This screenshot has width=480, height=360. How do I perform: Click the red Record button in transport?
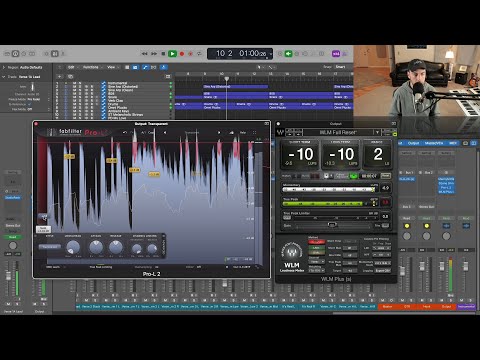click(182, 54)
